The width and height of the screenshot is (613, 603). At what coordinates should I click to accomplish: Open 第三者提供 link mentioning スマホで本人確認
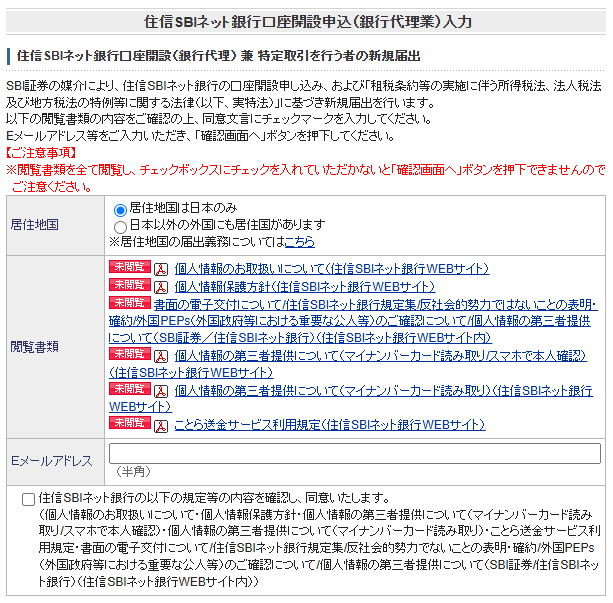pyautogui.click(x=348, y=364)
